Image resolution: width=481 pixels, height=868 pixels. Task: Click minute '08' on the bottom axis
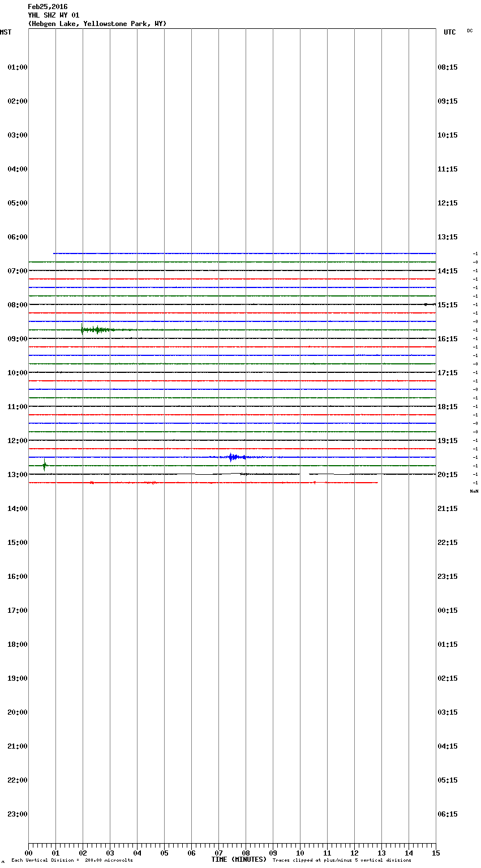[x=246, y=853]
